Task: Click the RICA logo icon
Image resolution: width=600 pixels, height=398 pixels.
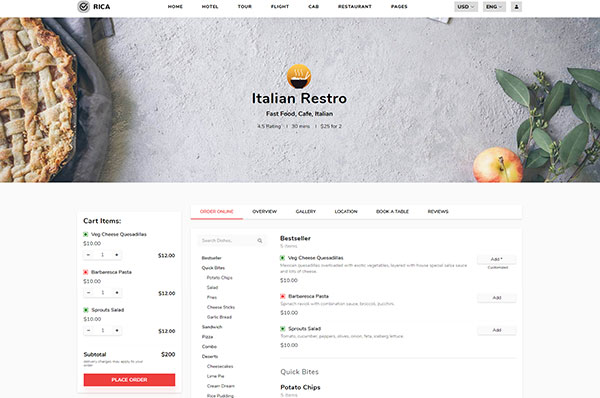Action: 83,7
